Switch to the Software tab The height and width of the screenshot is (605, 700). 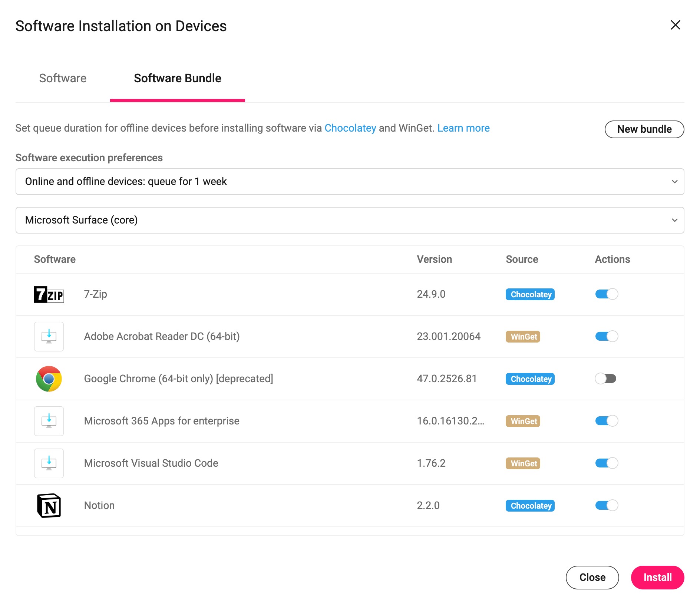(63, 78)
